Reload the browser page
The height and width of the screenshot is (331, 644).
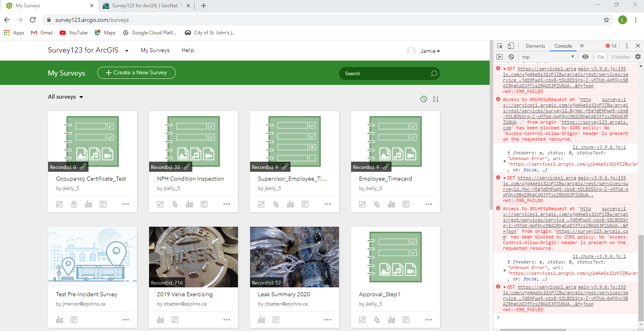coord(33,20)
